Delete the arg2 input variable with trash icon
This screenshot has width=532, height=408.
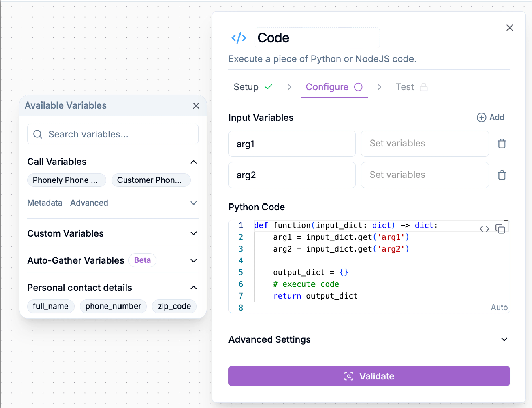[502, 175]
